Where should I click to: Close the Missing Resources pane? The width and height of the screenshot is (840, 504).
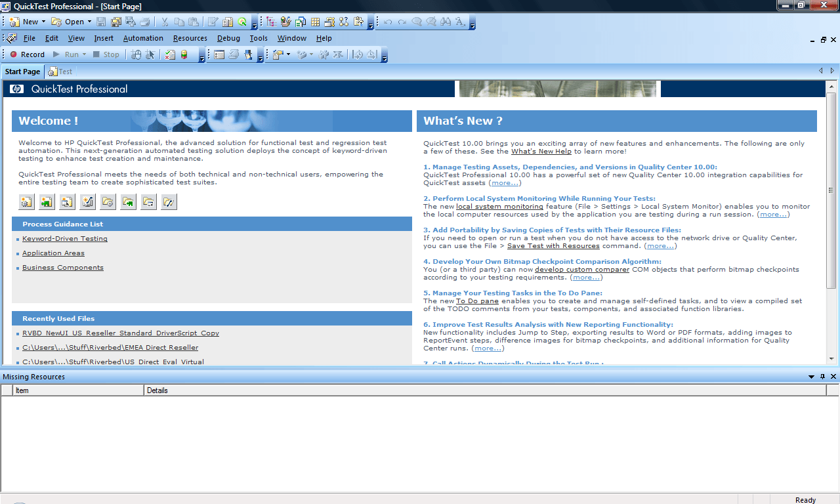pos(833,377)
